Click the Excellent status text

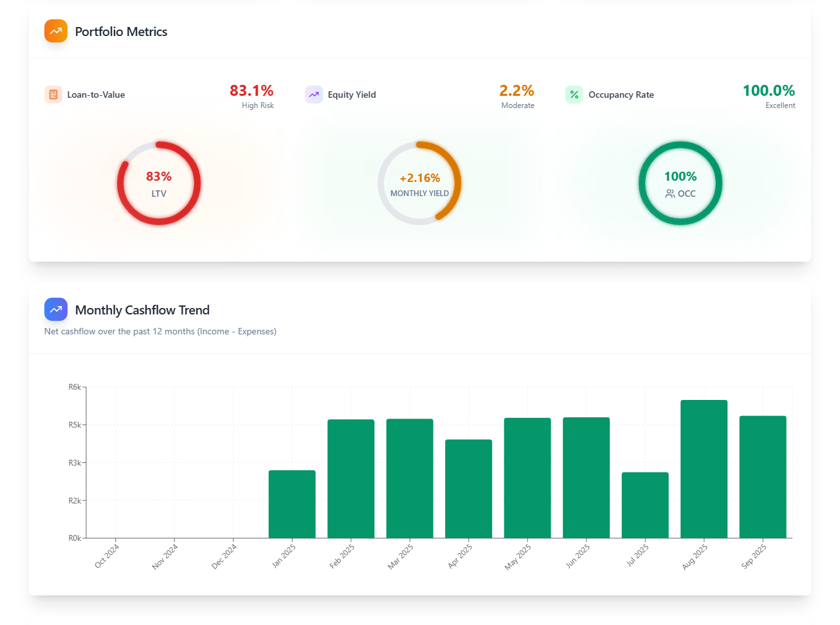(x=780, y=105)
